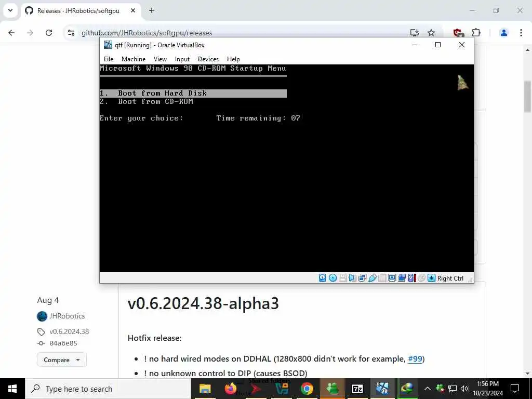This screenshot has width=532, height=399.
Task: Open the v0.6.2024.38 tag link
Action: (69, 332)
